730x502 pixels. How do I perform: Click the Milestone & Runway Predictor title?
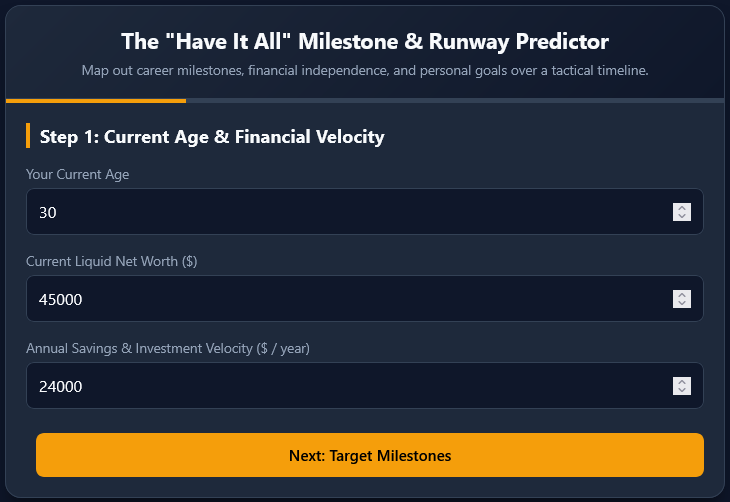pyautogui.click(x=365, y=41)
